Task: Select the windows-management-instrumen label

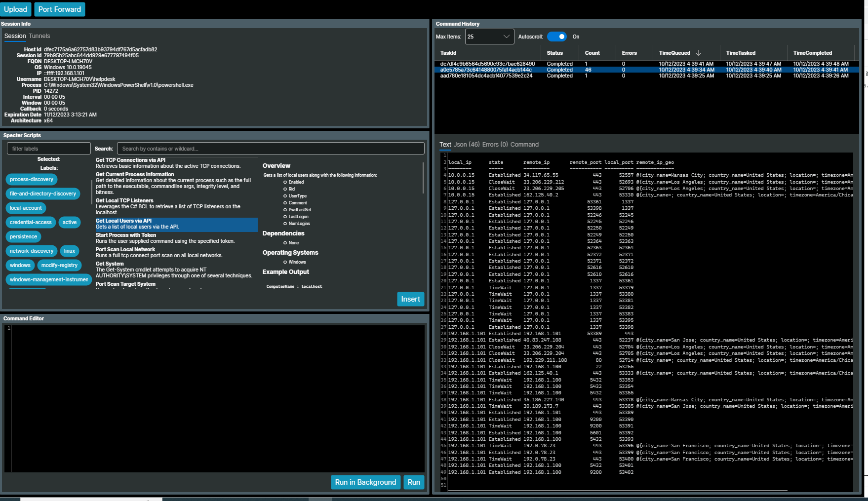Action: [x=49, y=279]
